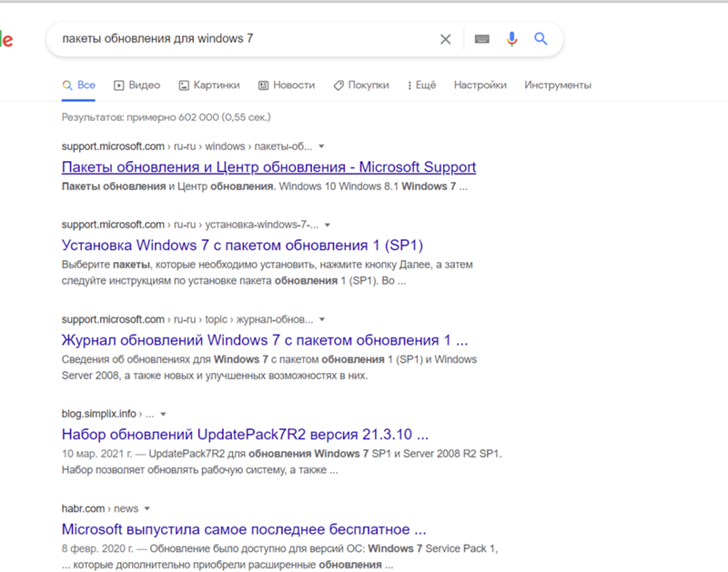Image resolution: width=728 pixels, height=572 pixels.
Task: Click the Результатов: примерно 602 000 text
Action: pyautogui.click(x=167, y=117)
